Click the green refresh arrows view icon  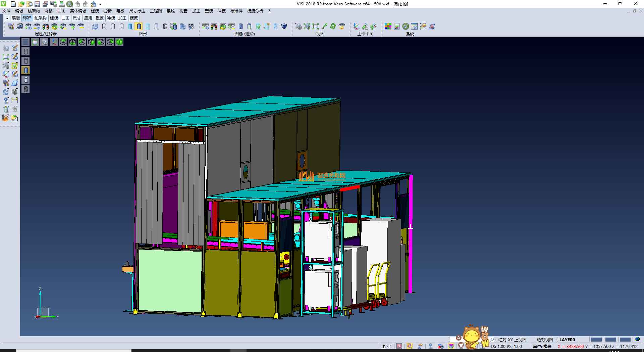coord(333,27)
